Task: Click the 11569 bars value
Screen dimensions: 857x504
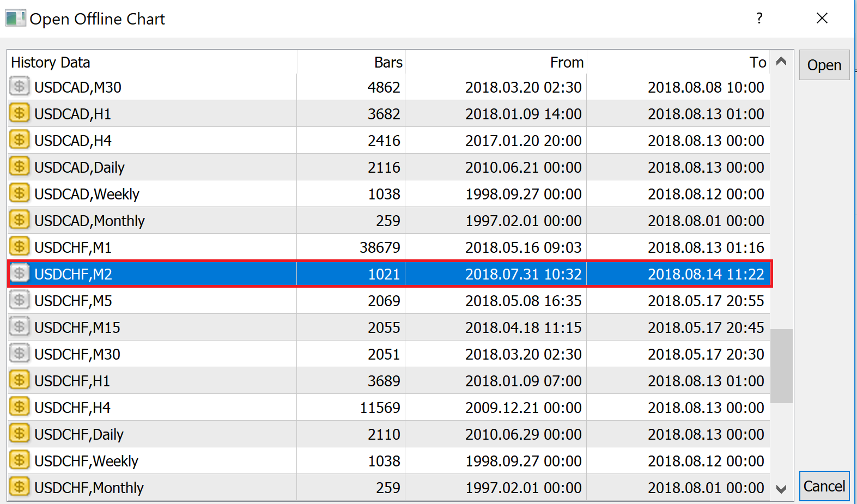Action: click(380, 408)
